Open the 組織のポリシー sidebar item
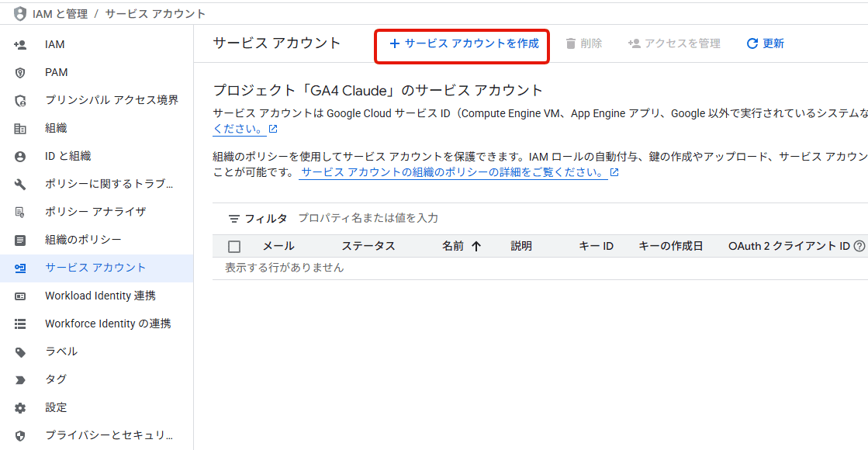The height and width of the screenshot is (450, 868). click(x=83, y=240)
